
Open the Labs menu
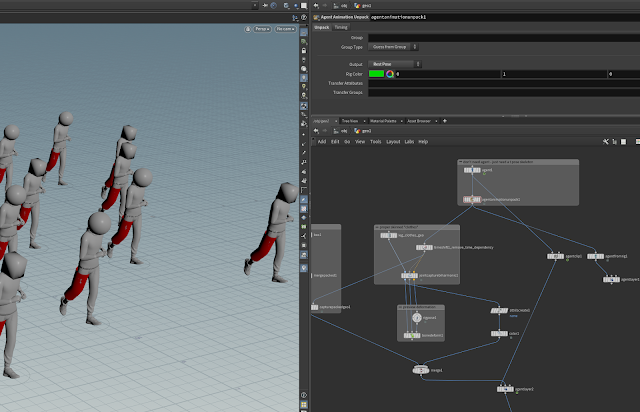410,142
